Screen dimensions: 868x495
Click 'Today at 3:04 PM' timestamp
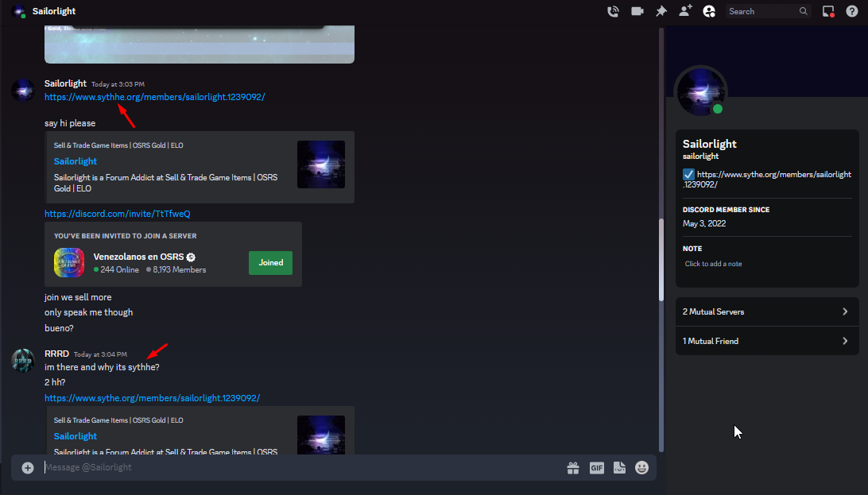[x=100, y=354]
